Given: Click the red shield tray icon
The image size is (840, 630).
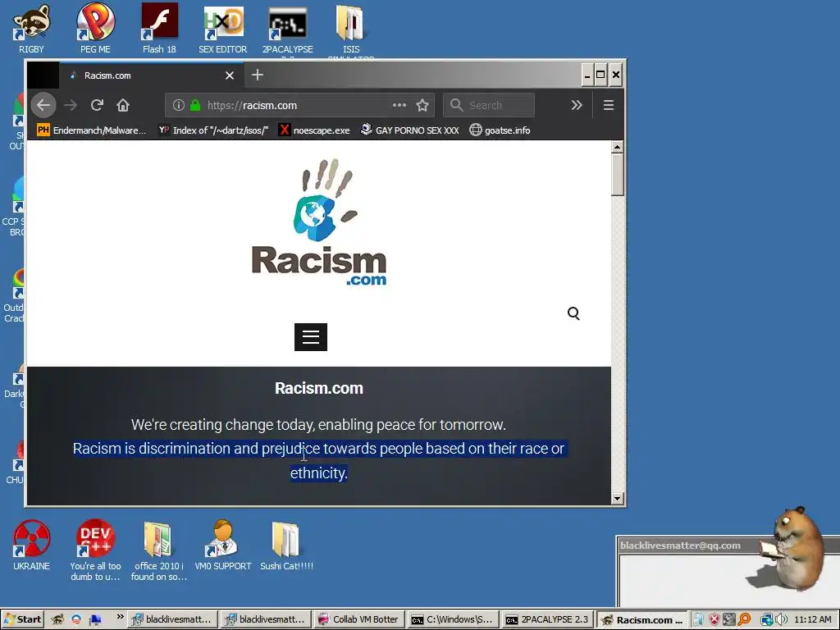Looking at the screenshot, I should point(714,619).
